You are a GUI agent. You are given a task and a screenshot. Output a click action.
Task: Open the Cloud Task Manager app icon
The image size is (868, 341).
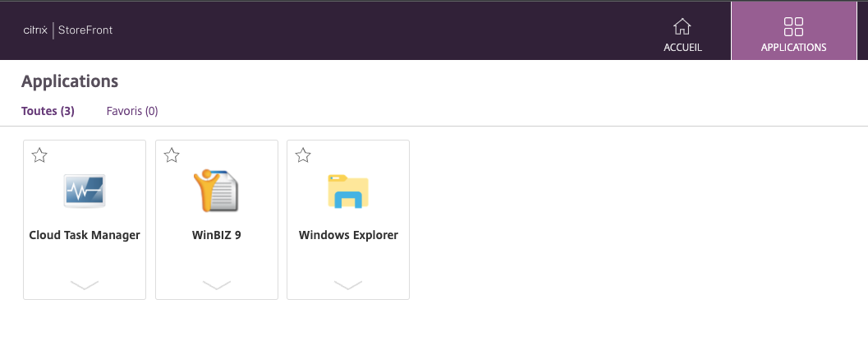coord(84,191)
